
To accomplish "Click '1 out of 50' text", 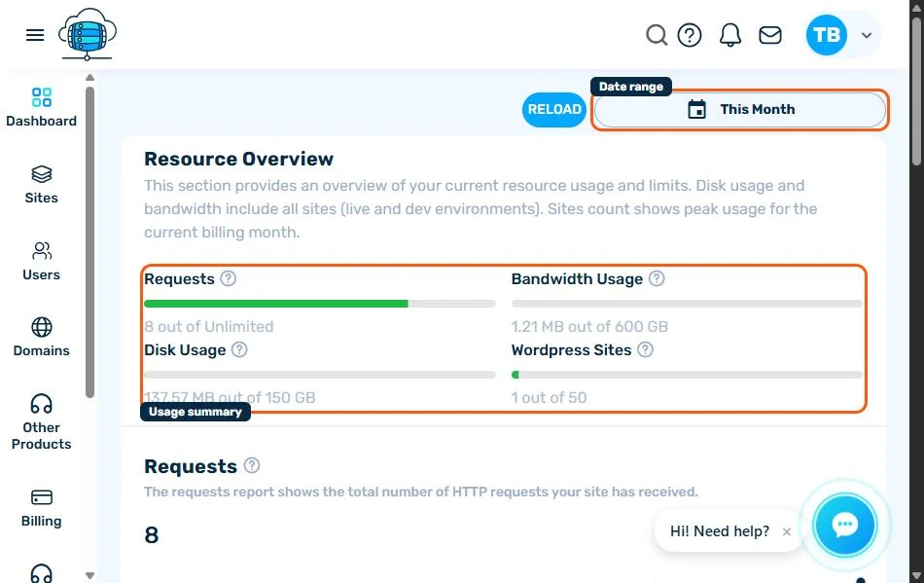I will click(x=549, y=398).
